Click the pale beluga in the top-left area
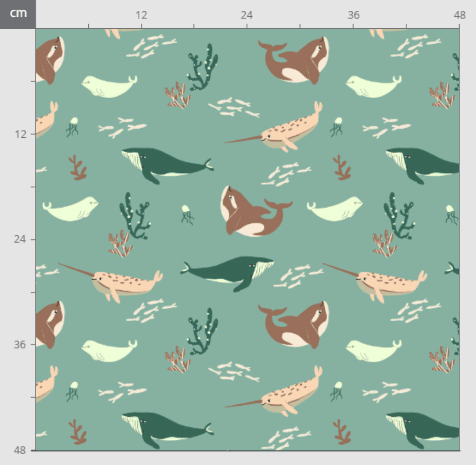 [108, 86]
